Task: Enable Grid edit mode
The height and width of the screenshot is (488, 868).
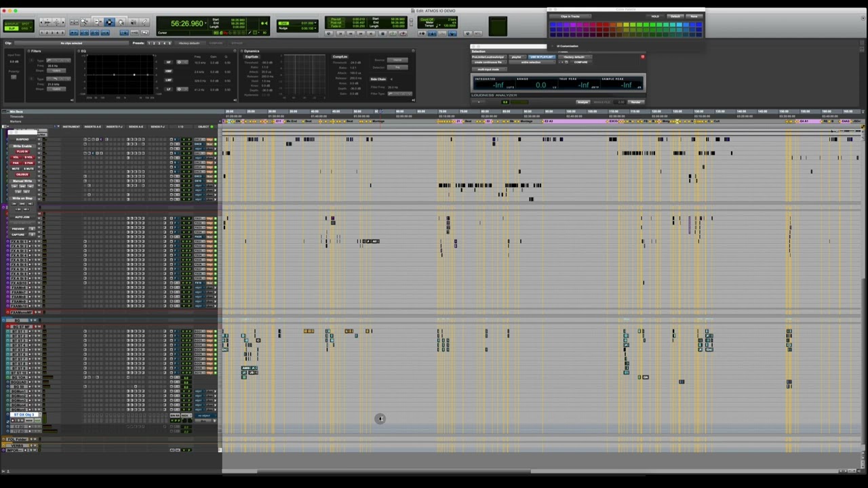Action: [x=25, y=28]
